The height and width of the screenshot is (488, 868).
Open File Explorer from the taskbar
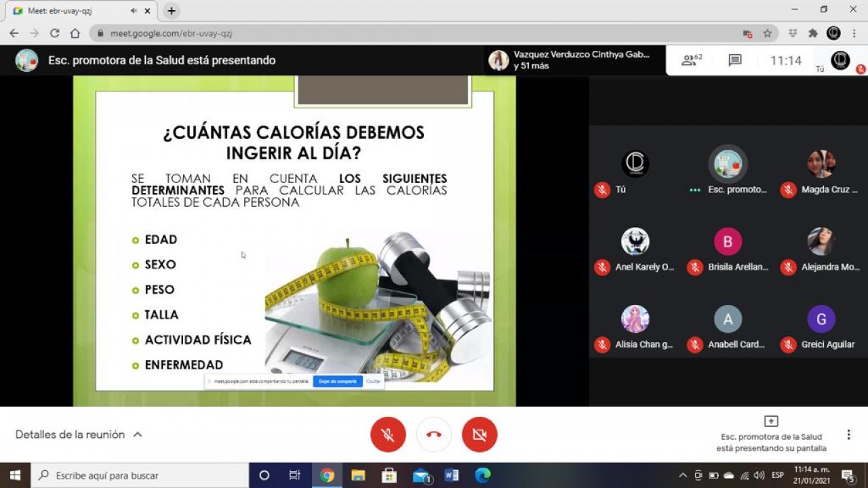coord(358,475)
